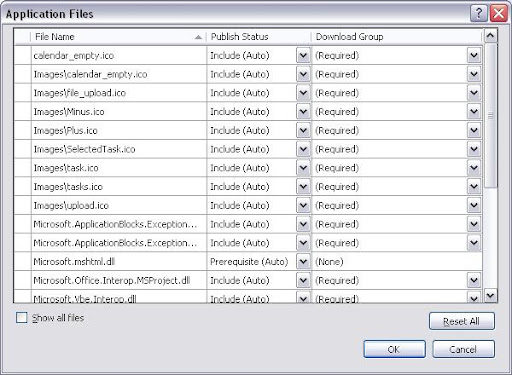Click the Download Group column header
512x375 pixels.
point(397,37)
